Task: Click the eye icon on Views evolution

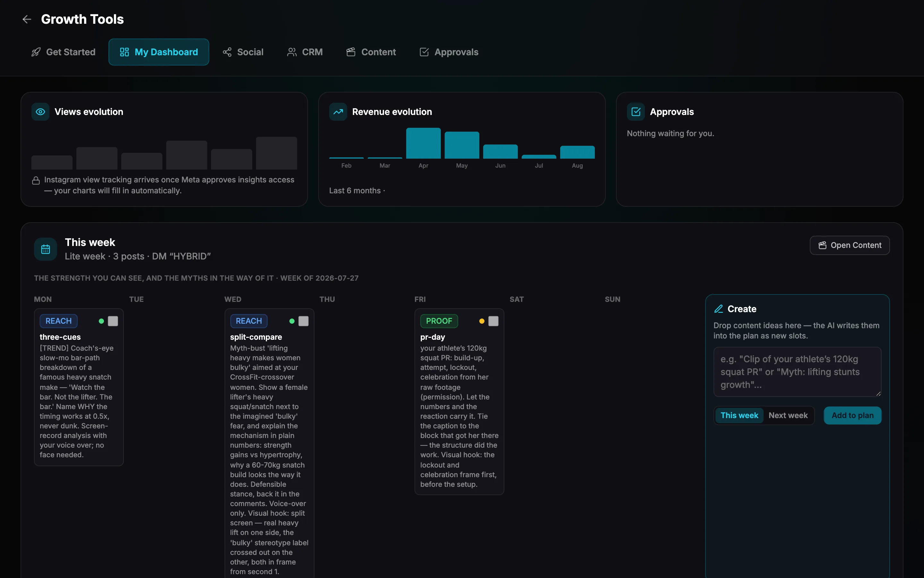Action: point(40,112)
